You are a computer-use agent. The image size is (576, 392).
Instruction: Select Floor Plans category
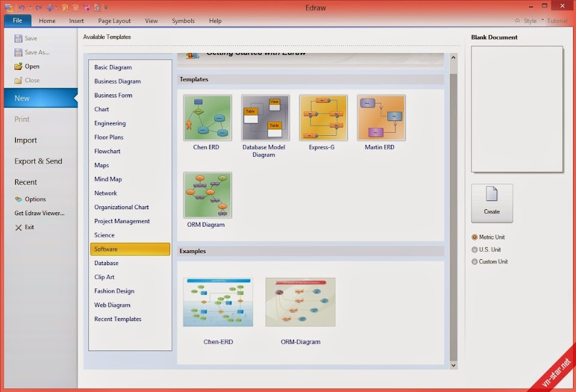(109, 137)
